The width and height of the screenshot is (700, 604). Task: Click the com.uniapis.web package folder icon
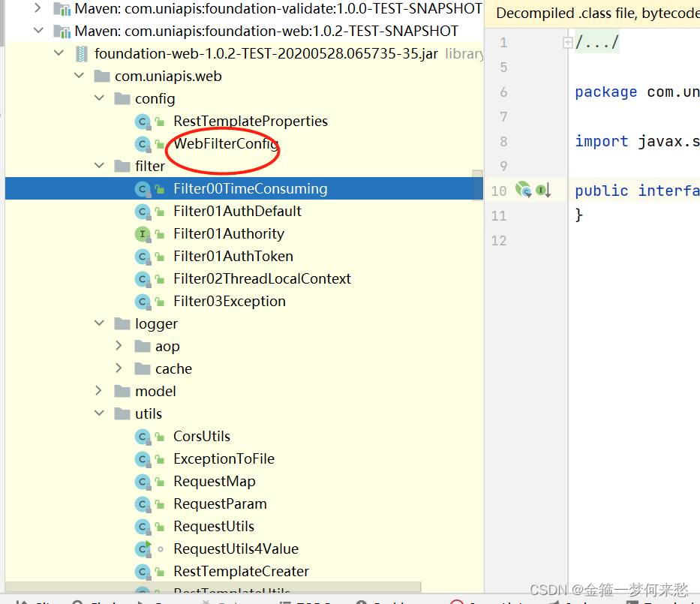102,77
